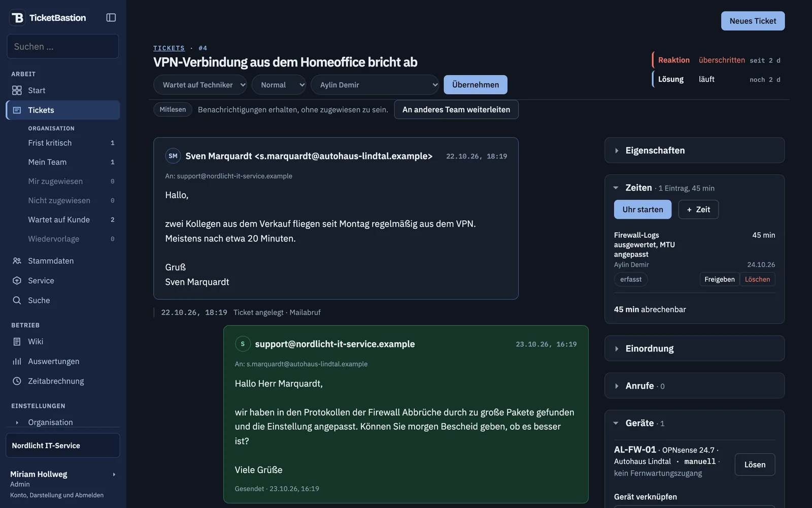
Task: Click the S avatar of support message
Action: coord(243,344)
